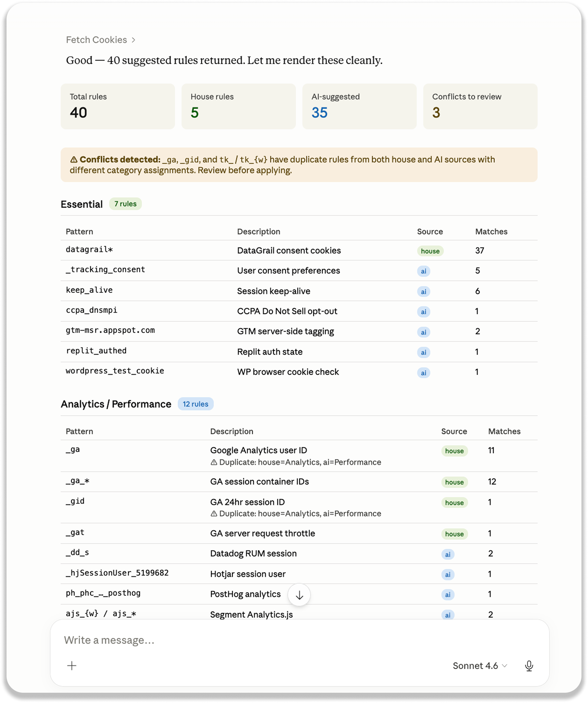The image size is (588, 703).
Task: Open the AI-suggested 35 card
Action: coord(359,106)
